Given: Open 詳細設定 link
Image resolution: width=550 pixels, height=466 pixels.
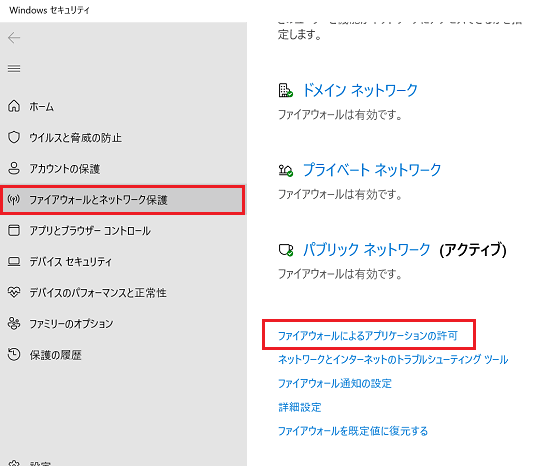Looking at the screenshot, I should pyautogui.click(x=300, y=407).
